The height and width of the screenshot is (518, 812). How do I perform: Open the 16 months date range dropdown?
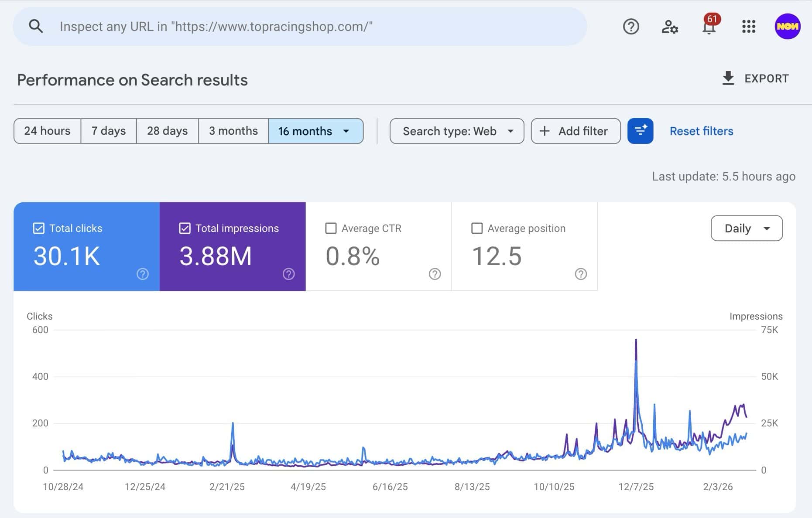point(315,131)
